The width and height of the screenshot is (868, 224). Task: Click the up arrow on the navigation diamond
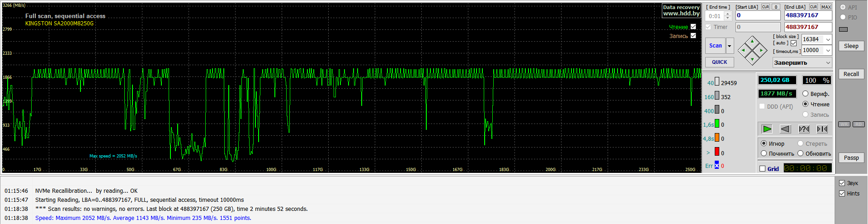(752, 41)
